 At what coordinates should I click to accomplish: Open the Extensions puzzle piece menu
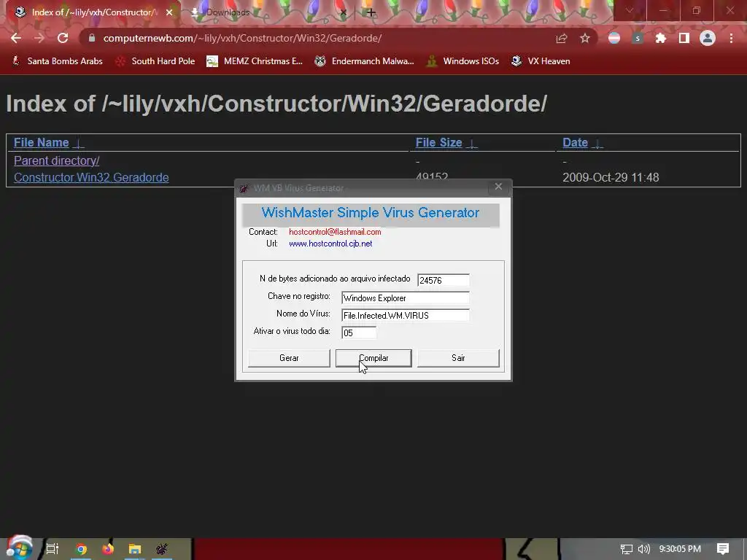pyautogui.click(x=660, y=38)
